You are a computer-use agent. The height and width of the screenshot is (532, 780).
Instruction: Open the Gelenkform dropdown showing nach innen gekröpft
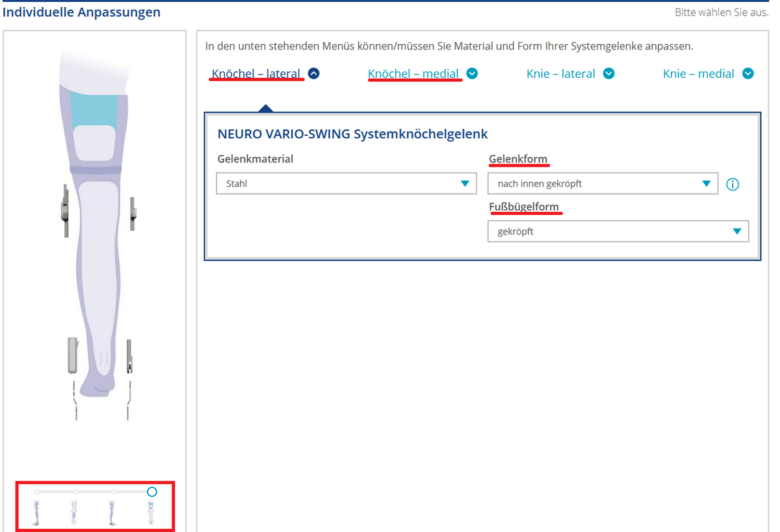pos(603,183)
